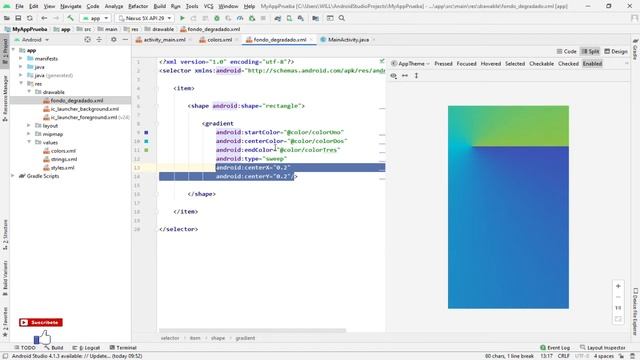
Task: Open the Event Log panel
Action: (x=555, y=348)
